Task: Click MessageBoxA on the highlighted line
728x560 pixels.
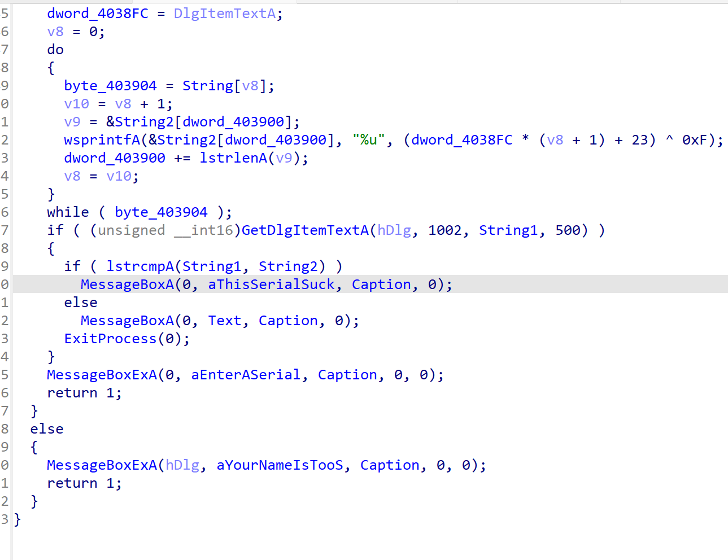Action: pos(127,285)
